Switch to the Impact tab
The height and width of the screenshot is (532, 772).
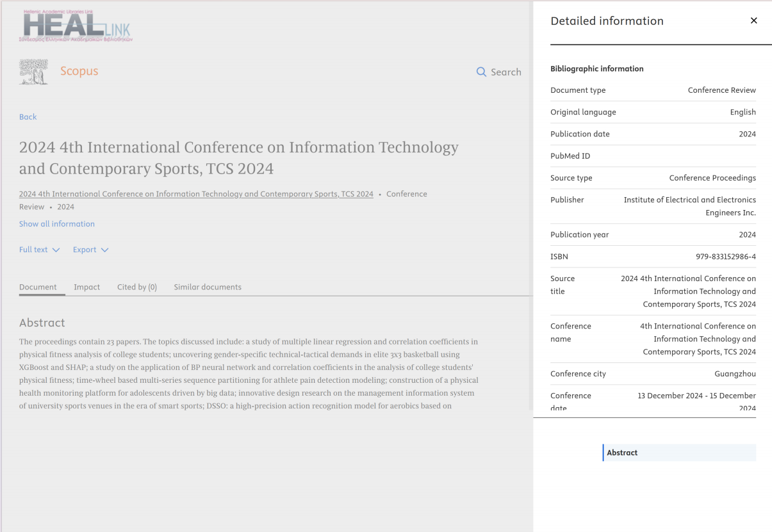(87, 287)
